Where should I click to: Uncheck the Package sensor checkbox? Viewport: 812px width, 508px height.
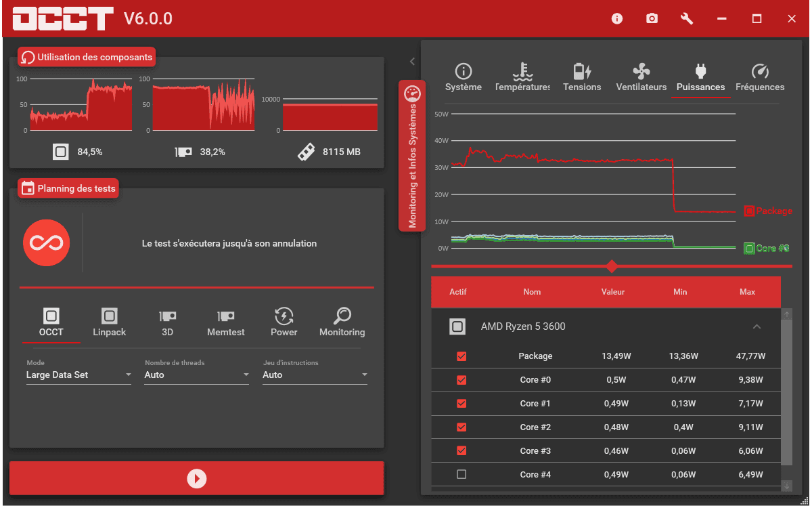(461, 356)
